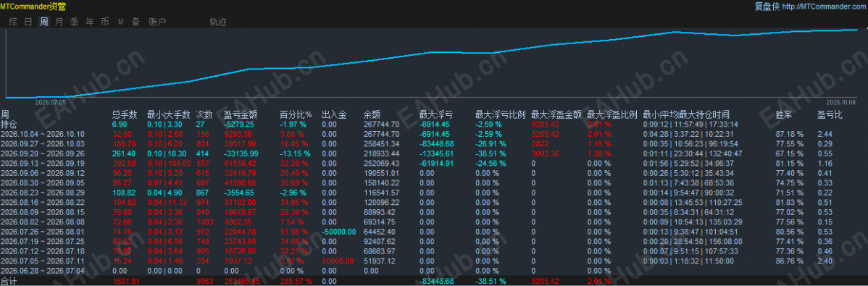Click the -83448.68 floating loss in 09.27 row
Viewport: 868px width, 286px height.
pyautogui.click(x=437, y=143)
